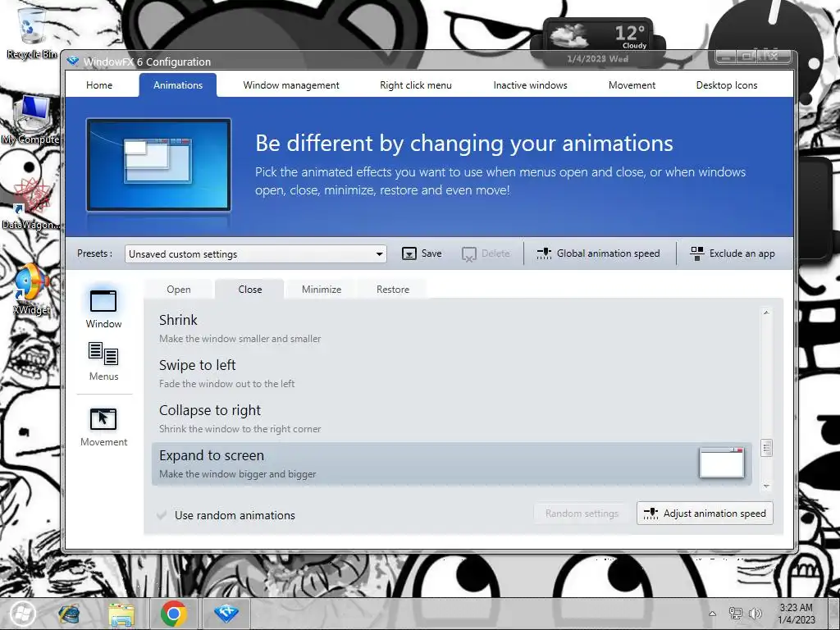Viewport: 840px width, 630px height.
Task: Toggle Use random animations checkbox
Action: (x=162, y=515)
